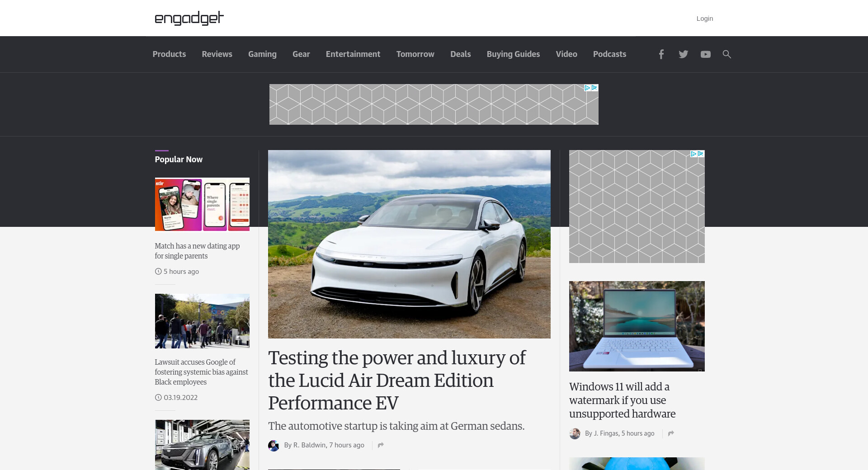Open Engadget's Twitter page icon

coord(683,54)
